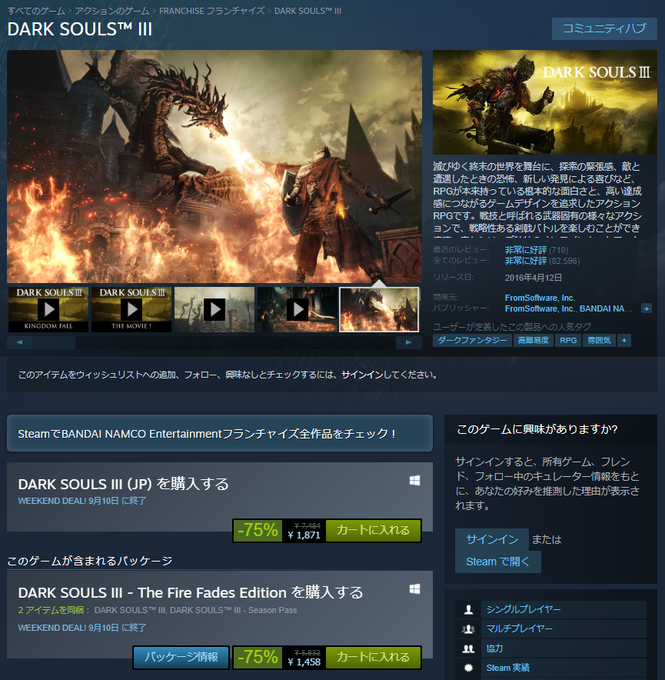Select the RPG tag

[x=568, y=340]
